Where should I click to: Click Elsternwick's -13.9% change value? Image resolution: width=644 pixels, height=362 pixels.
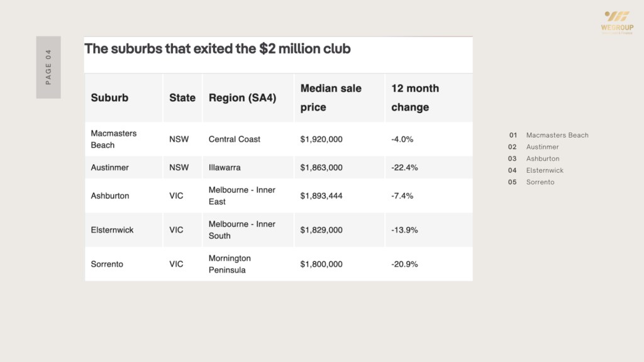click(404, 230)
